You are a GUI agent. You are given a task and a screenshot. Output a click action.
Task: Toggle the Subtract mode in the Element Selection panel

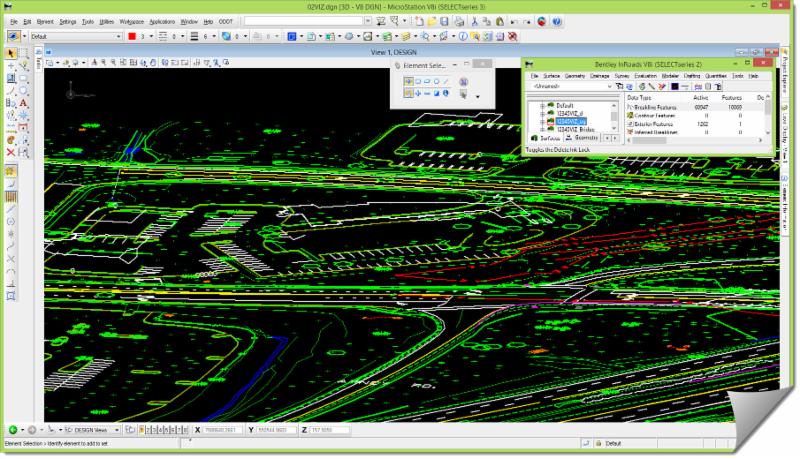pyautogui.click(x=428, y=93)
